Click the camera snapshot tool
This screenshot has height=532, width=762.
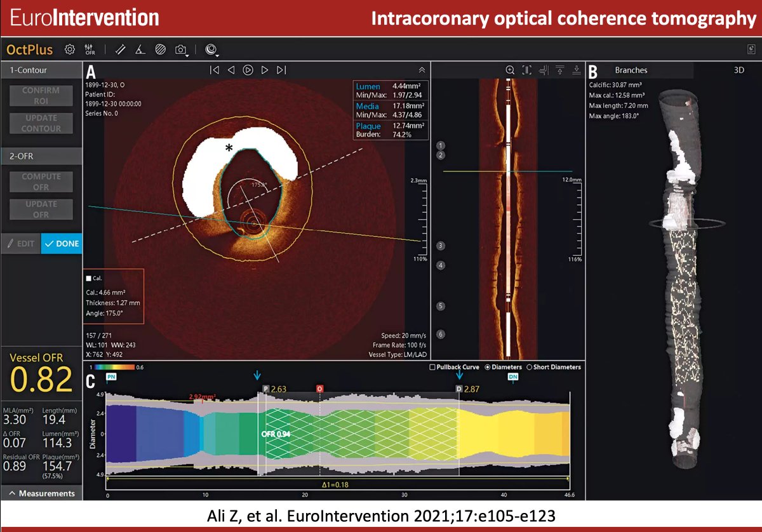coord(180,50)
